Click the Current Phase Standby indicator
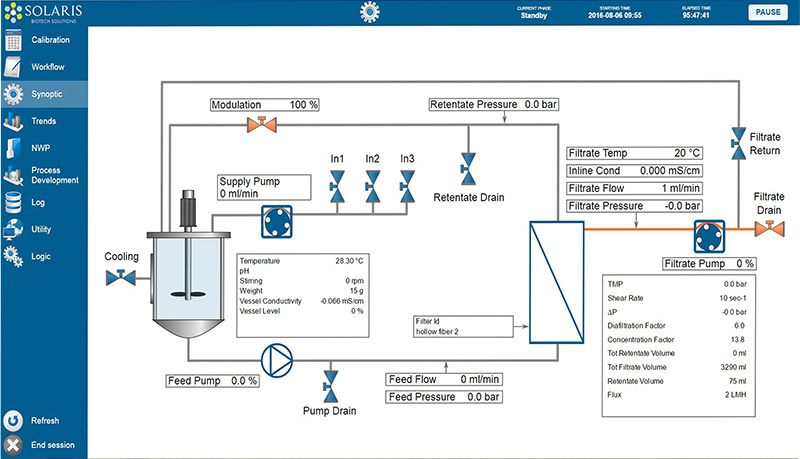The image size is (800, 459). click(x=534, y=12)
